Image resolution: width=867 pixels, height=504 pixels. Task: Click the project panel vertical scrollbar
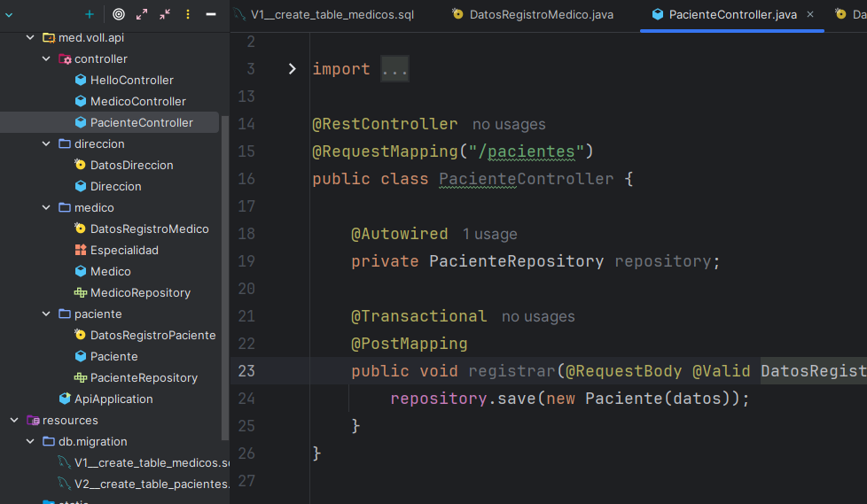click(x=224, y=278)
